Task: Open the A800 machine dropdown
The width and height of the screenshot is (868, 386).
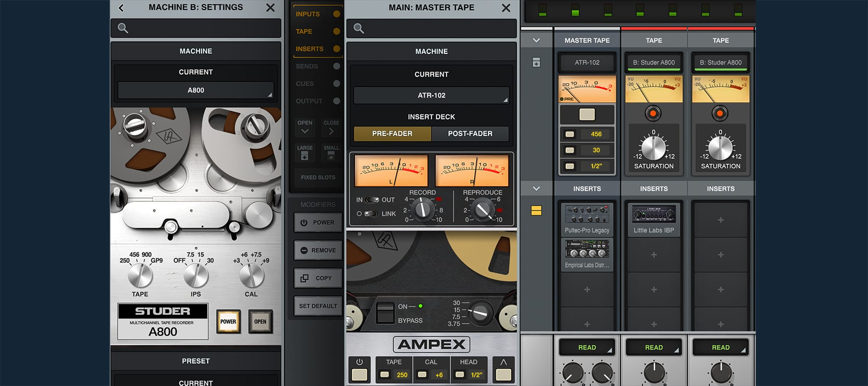Action: pos(196,90)
